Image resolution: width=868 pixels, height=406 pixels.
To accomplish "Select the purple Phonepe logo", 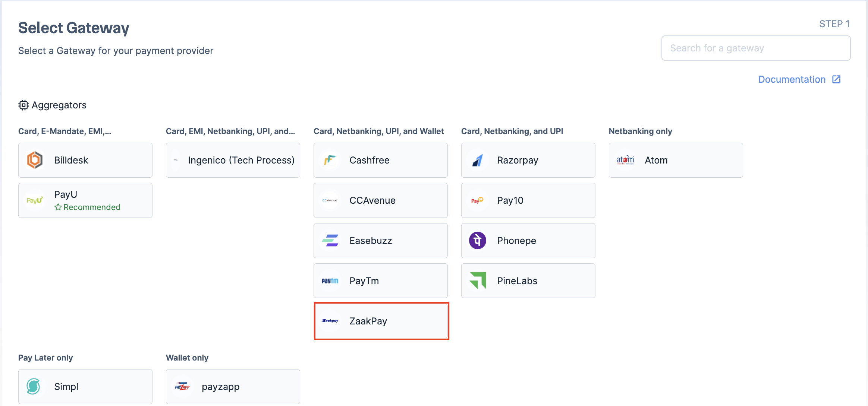I will tap(478, 241).
